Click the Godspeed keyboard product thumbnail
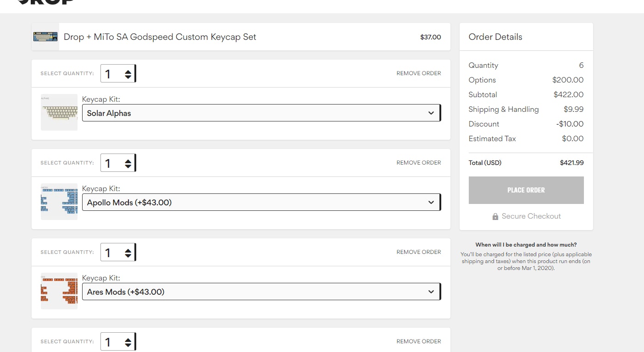The image size is (644, 352). (45, 37)
